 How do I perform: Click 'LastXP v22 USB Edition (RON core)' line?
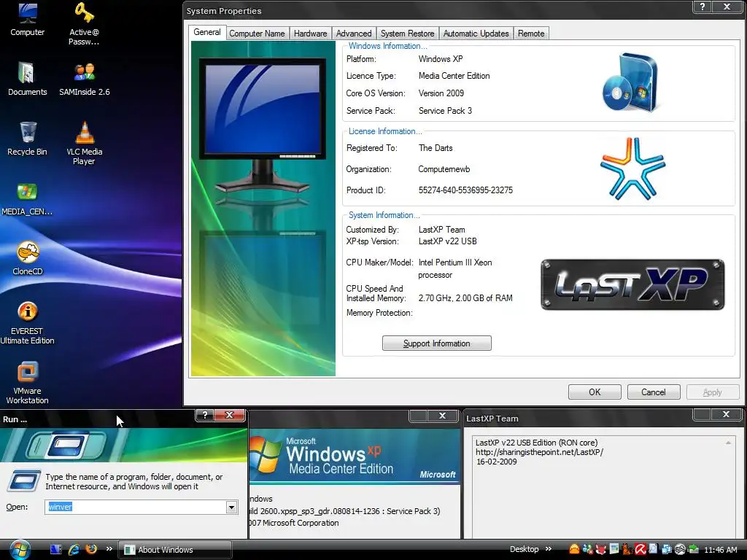(536, 443)
